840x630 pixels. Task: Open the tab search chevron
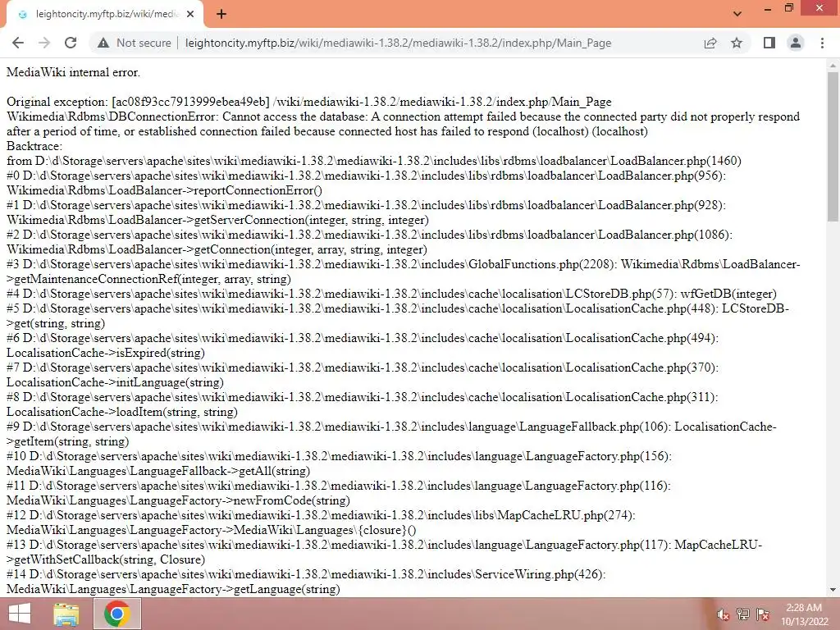(x=737, y=14)
